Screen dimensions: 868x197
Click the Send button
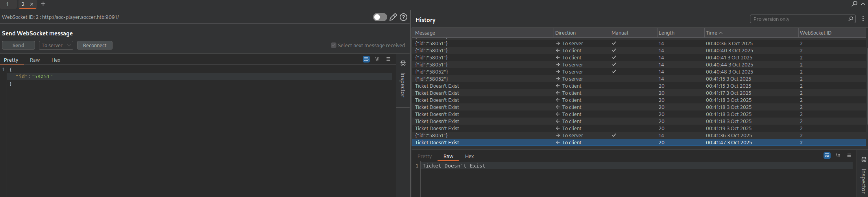click(18, 46)
